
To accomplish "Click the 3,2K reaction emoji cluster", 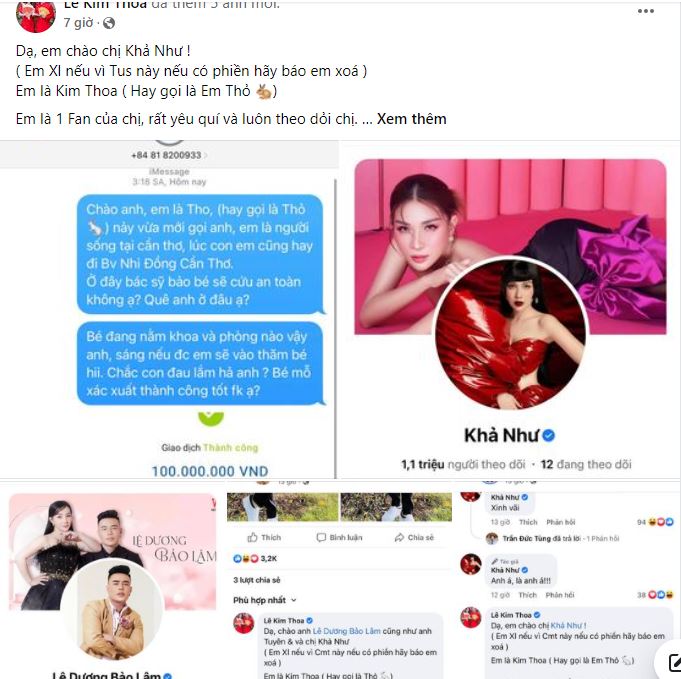I will point(246,559).
